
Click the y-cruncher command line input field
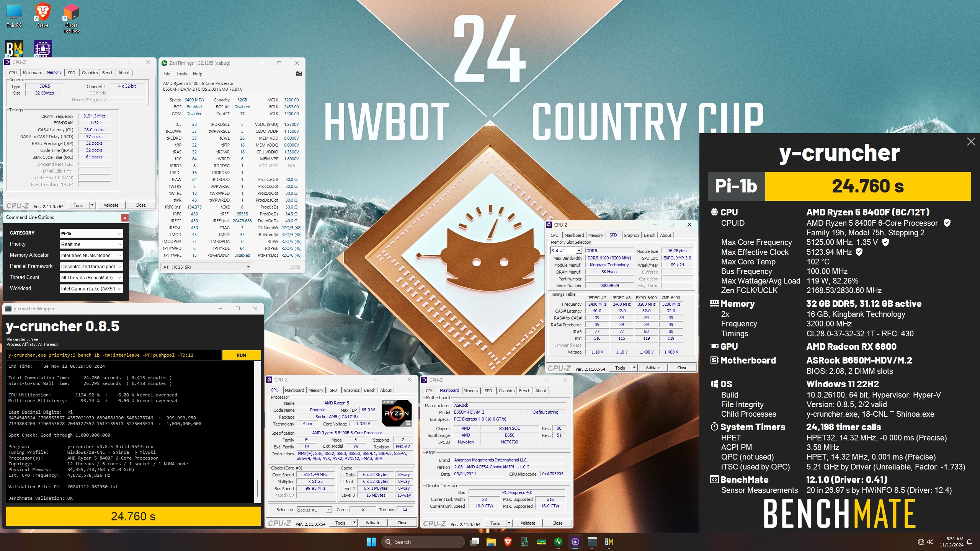pos(114,355)
